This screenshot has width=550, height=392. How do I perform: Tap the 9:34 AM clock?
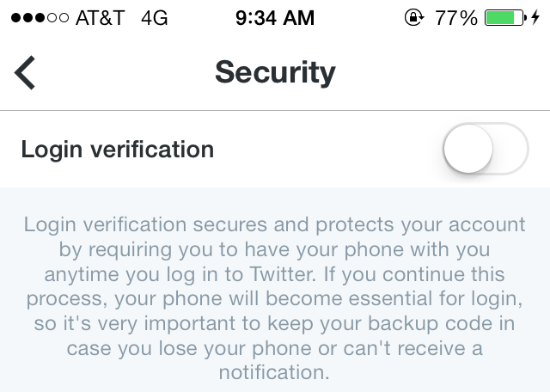[275, 17]
